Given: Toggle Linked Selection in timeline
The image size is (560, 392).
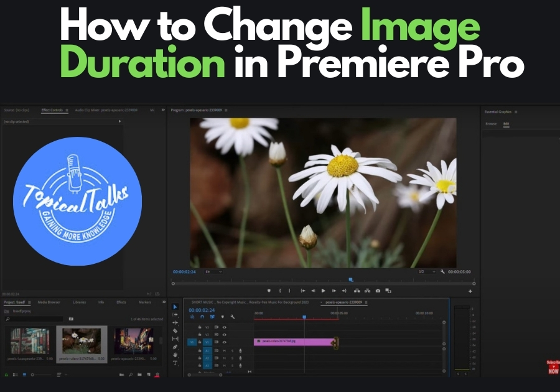Looking at the screenshot, I should [x=212, y=317].
